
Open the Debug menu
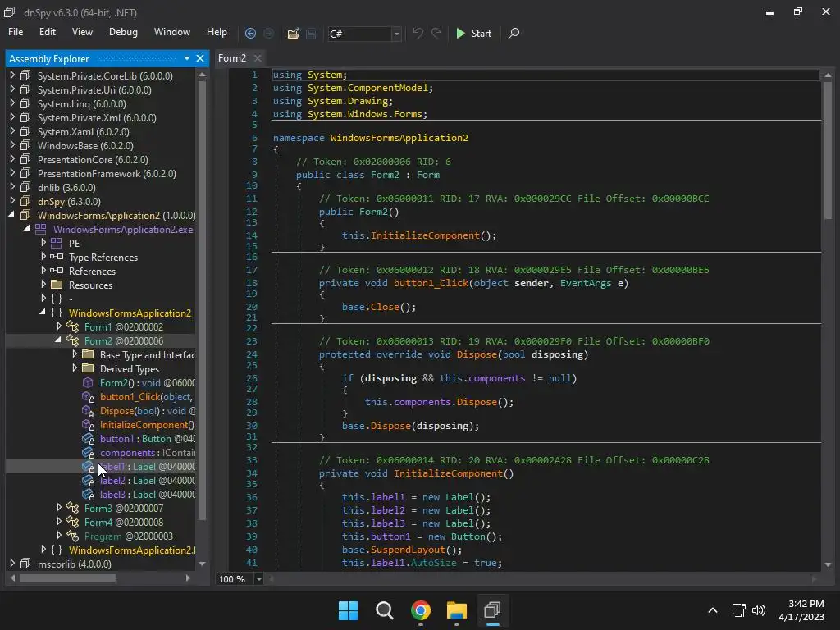[x=123, y=32]
